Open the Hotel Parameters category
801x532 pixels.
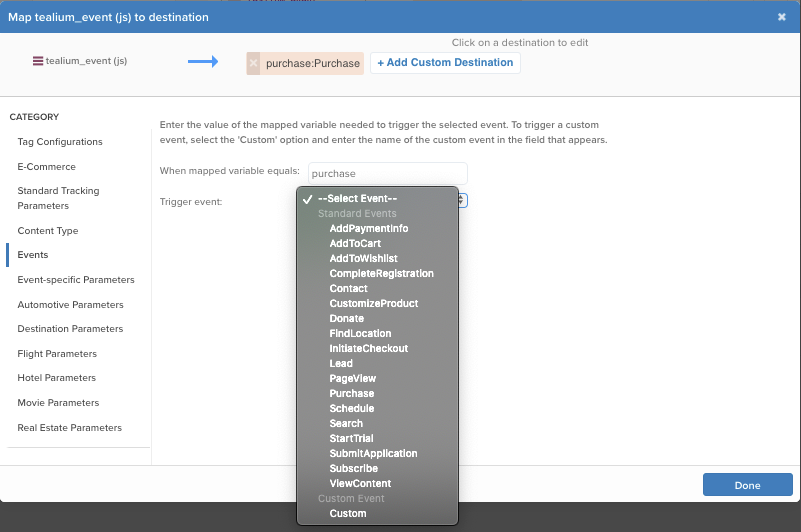pyautogui.click(x=57, y=378)
